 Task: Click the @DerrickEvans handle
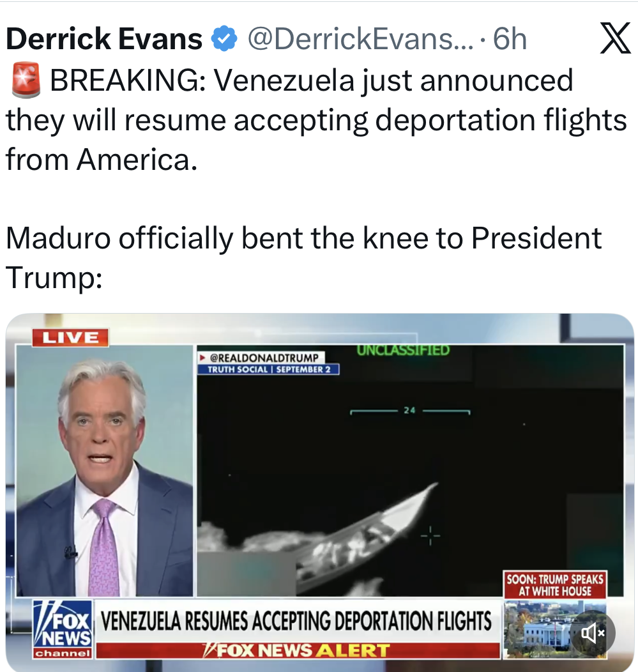360,39
